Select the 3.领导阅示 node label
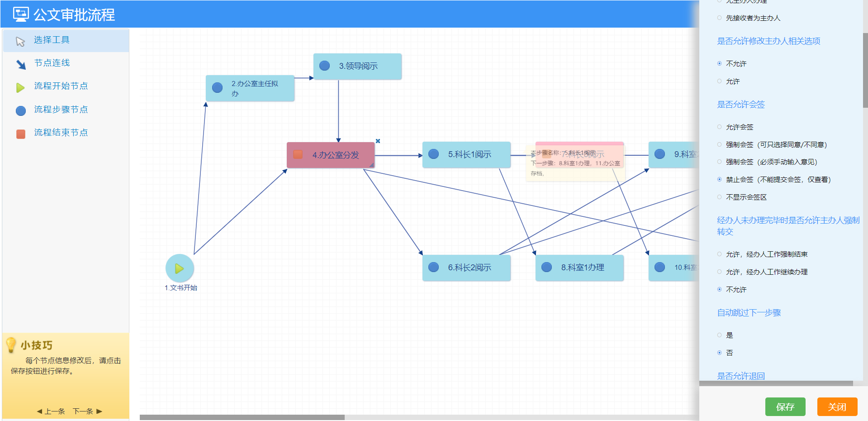Image resolution: width=868 pixels, height=421 pixels. [x=358, y=66]
